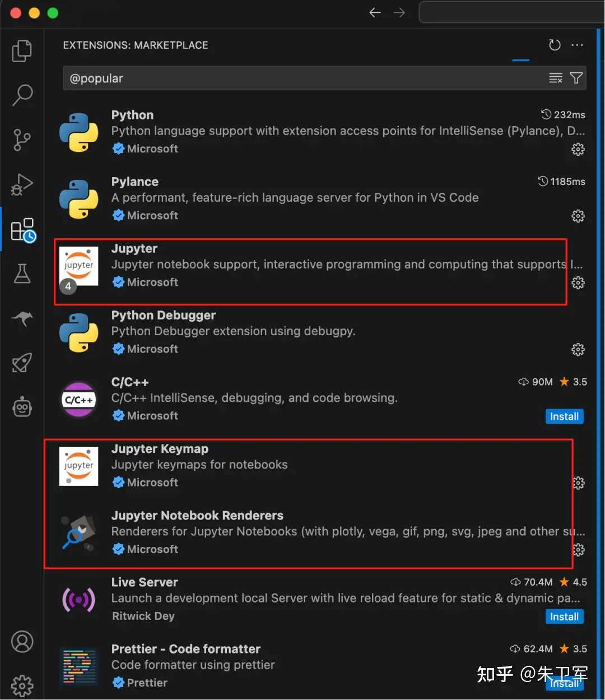Screen dimensions: 605x700
Task: Open the Jupyter Keymap extension logo
Action: (x=79, y=466)
